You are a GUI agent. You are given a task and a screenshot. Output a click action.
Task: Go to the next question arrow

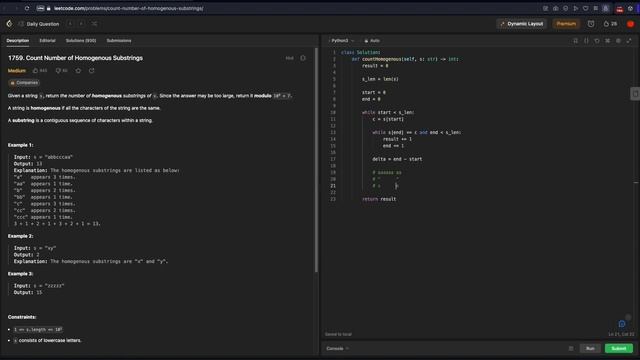click(x=82, y=24)
